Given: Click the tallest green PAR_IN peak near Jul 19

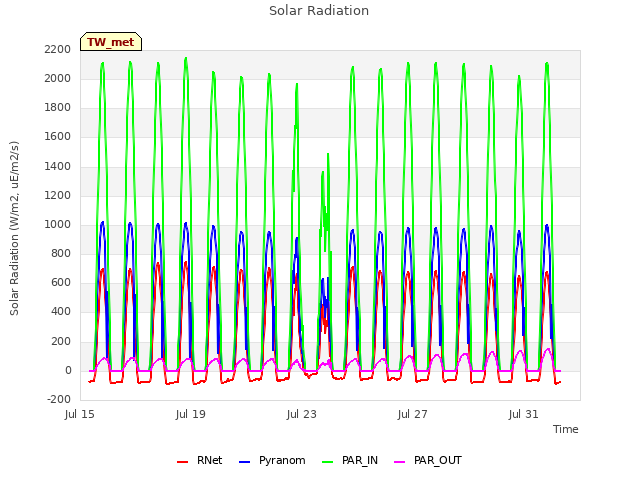Looking at the screenshot, I should (186, 59).
